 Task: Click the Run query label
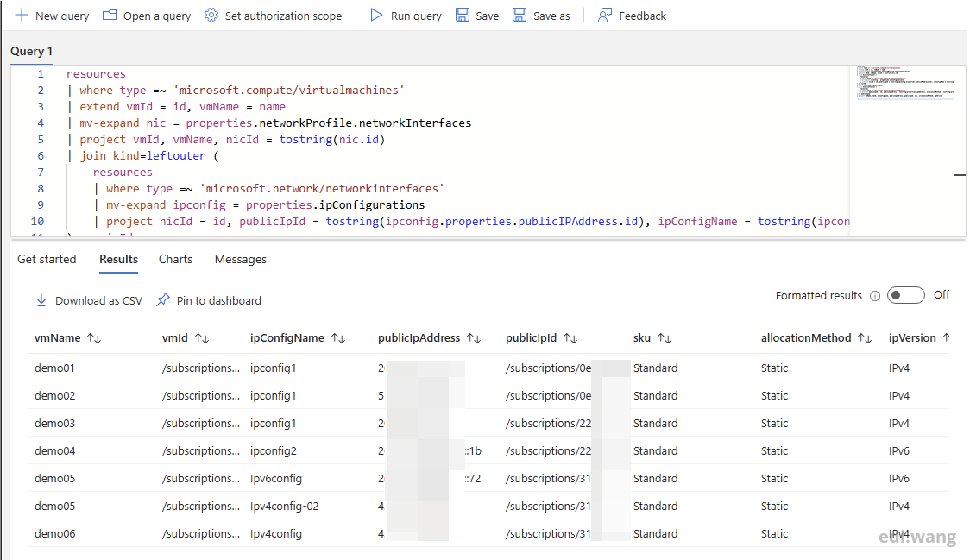pyautogui.click(x=416, y=16)
